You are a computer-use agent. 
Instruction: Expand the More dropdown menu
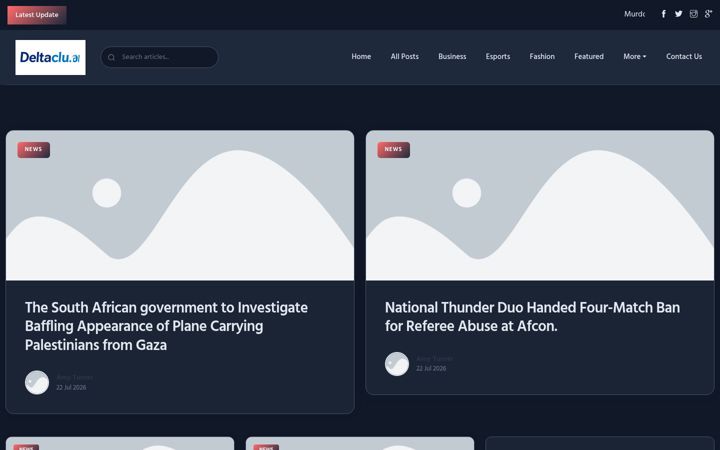(x=635, y=56)
